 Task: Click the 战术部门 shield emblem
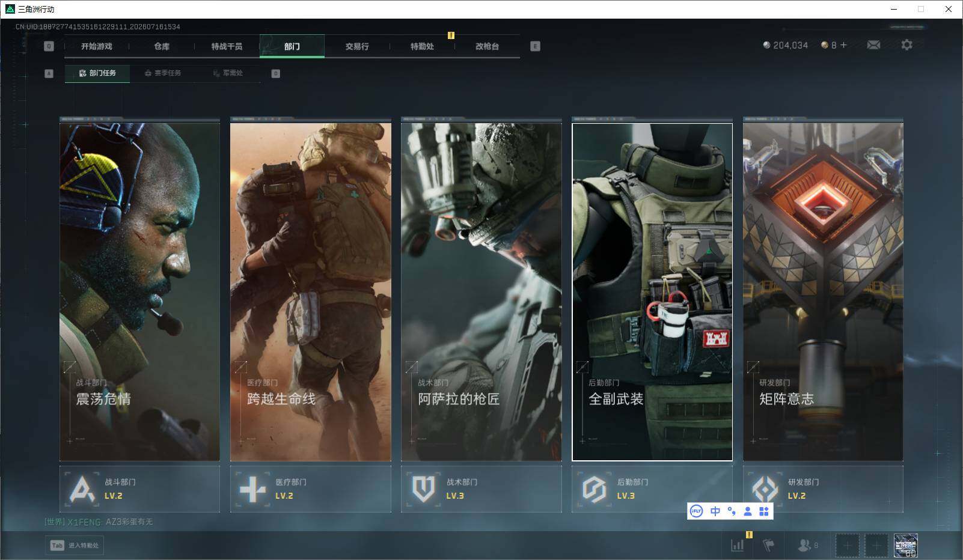coord(423,489)
